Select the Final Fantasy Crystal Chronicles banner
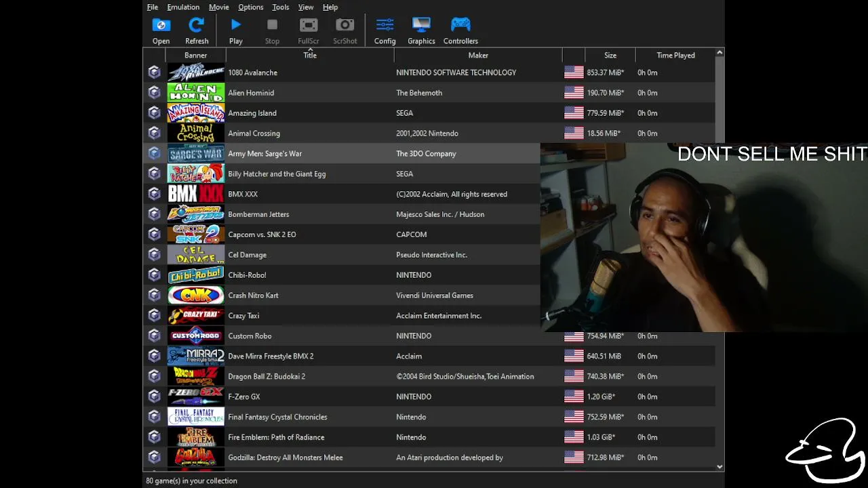 [x=196, y=417]
